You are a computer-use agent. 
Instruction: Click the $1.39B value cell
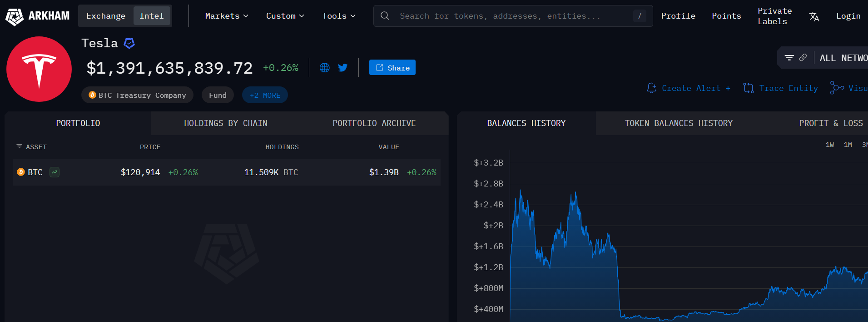384,172
